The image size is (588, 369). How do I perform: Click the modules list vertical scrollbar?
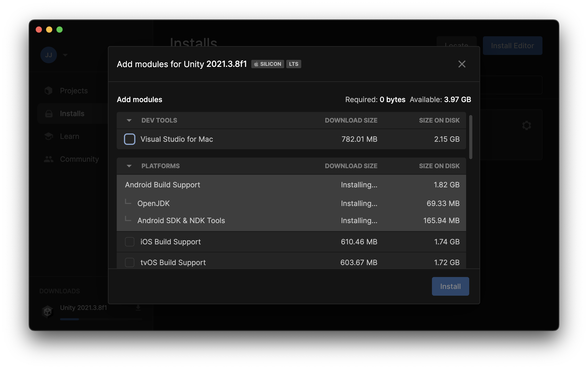point(471,137)
